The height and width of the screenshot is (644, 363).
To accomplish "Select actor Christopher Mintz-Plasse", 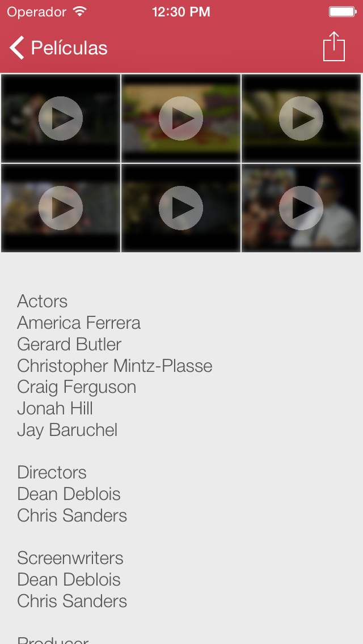I will [115, 366].
